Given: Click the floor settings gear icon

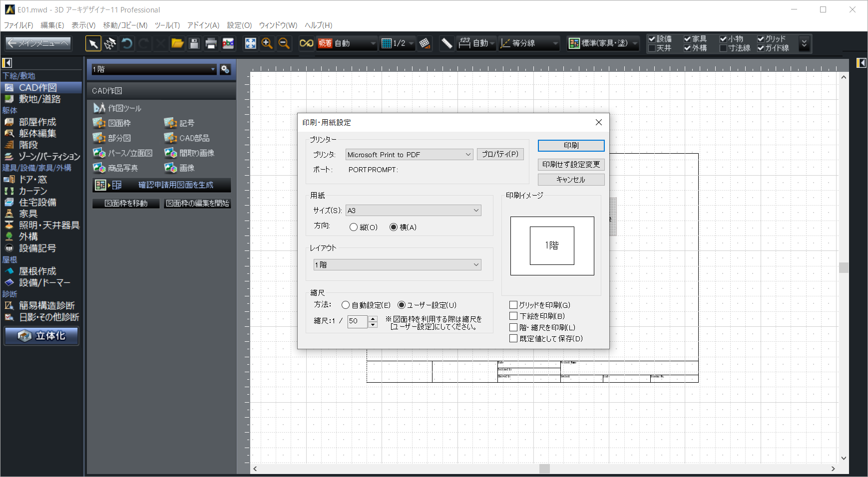Looking at the screenshot, I should point(225,69).
